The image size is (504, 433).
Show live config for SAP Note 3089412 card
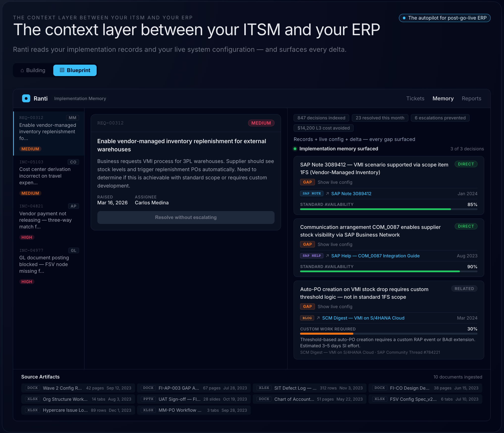pos(335,182)
